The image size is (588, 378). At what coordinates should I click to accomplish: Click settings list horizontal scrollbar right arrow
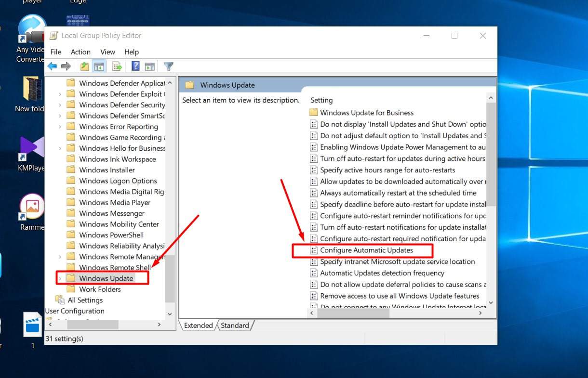pos(480,313)
